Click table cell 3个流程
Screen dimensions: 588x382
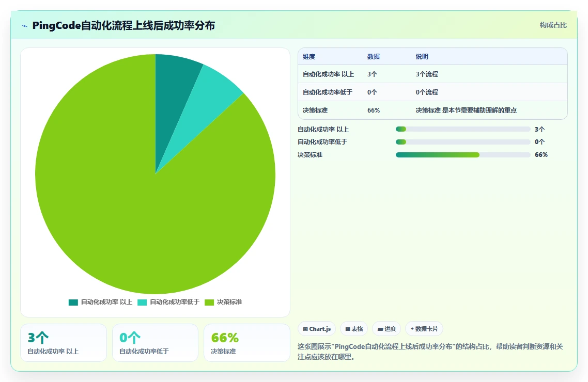(427, 74)
